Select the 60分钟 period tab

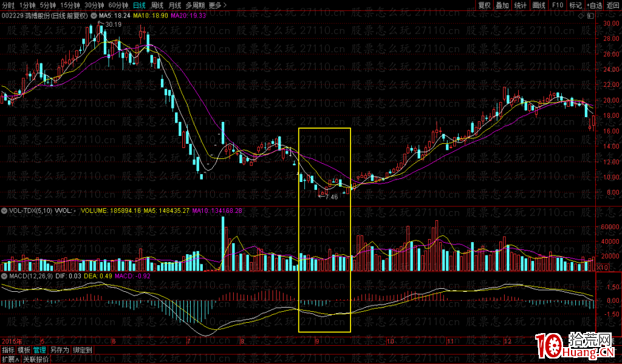118,5
